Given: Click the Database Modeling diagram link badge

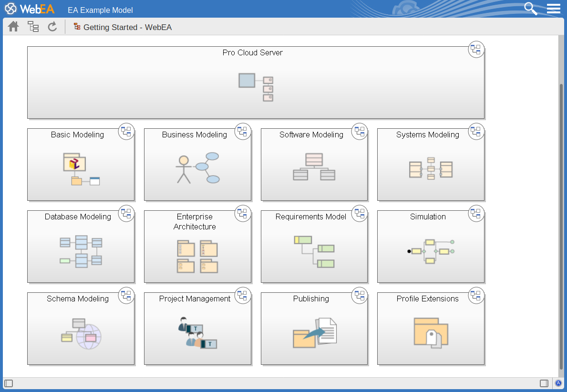Looking at the screenshot, I should (x=126, y=213).
